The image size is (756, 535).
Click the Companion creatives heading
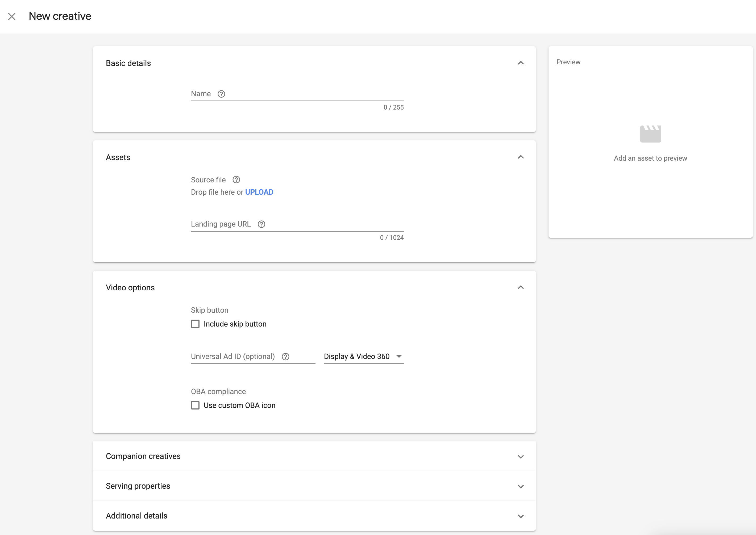coord(143,457)
